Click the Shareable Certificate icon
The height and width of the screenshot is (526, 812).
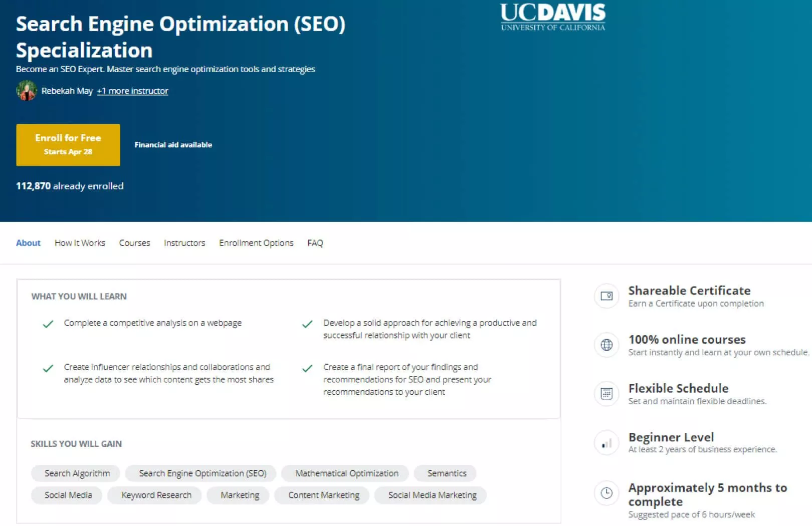pyautogui.click(x=606, y=296)
